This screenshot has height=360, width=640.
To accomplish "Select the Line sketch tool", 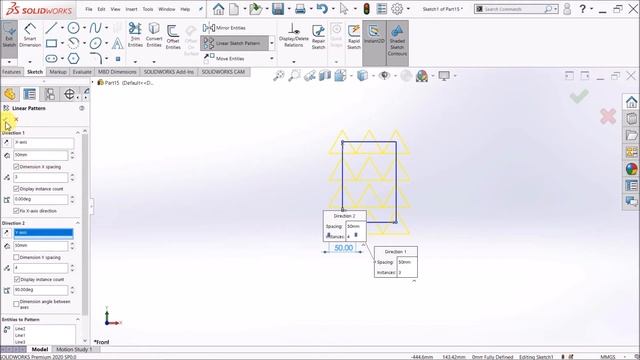I will 51,28.
